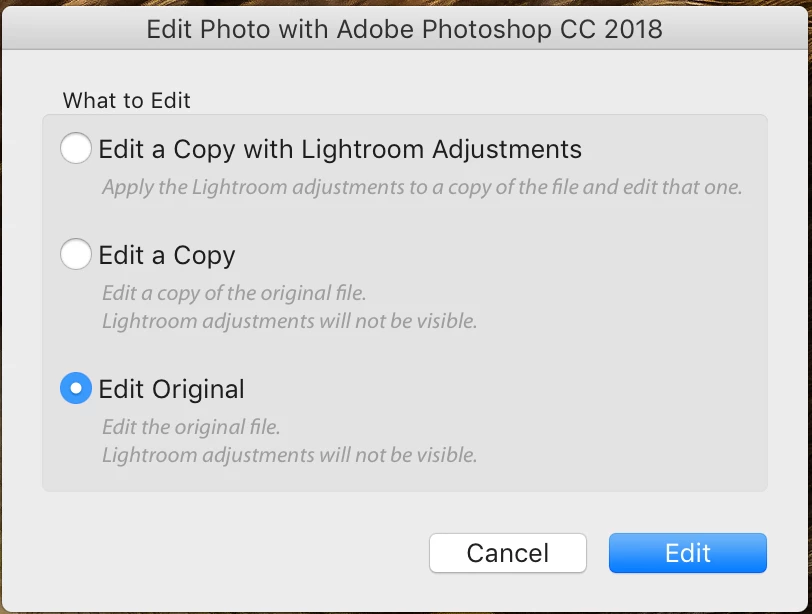Click the Edit Original label text
Screen dimensions: 812x614
click(172, 389)
